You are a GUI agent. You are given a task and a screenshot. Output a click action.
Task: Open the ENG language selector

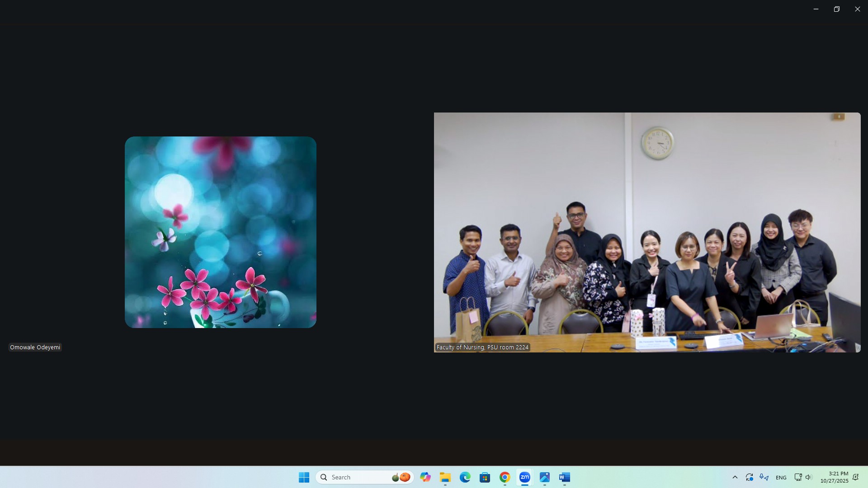(781, 478)
